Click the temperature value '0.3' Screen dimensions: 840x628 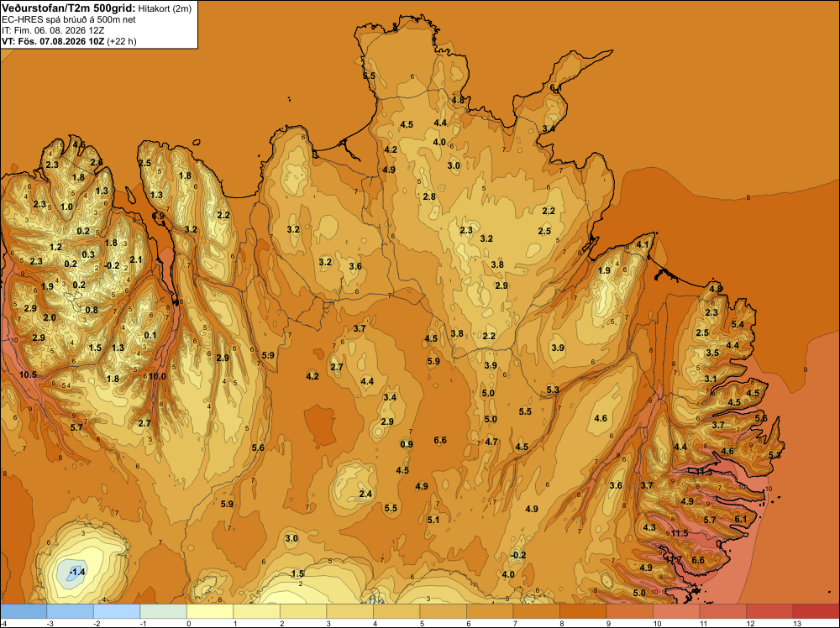(x=88, y=255)
